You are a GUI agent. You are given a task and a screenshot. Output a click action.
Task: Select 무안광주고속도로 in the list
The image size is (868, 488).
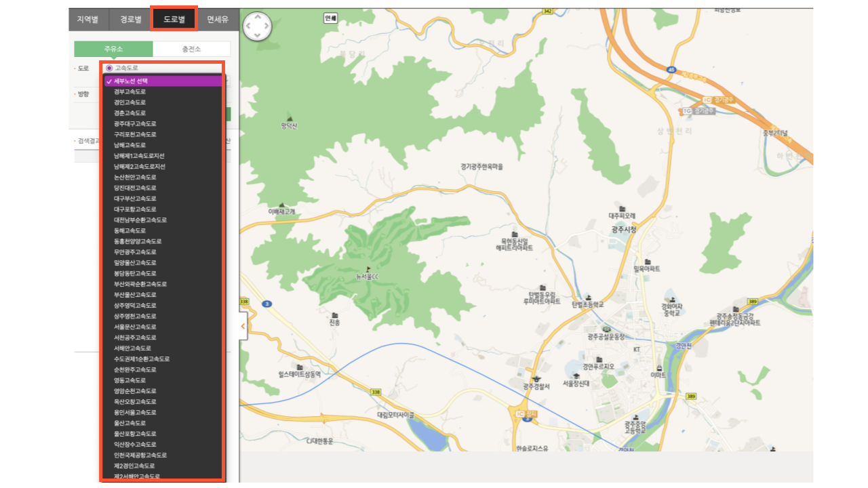pos(163,252)
